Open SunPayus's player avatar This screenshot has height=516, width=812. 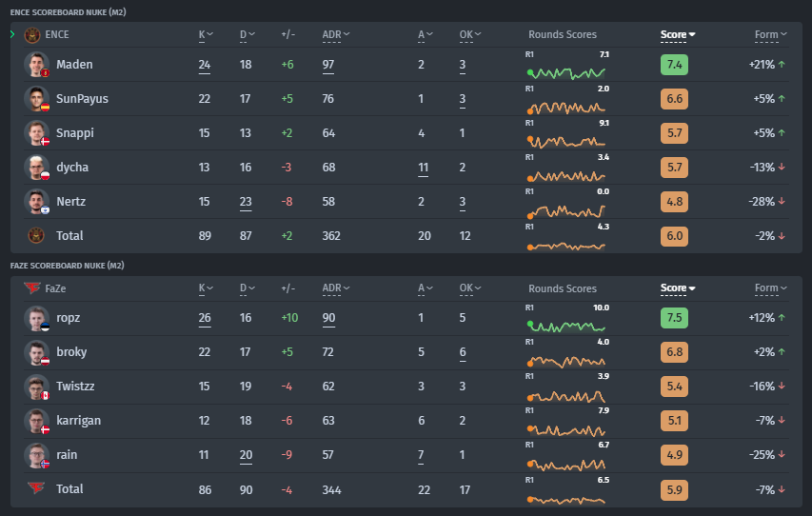(37, 99)
